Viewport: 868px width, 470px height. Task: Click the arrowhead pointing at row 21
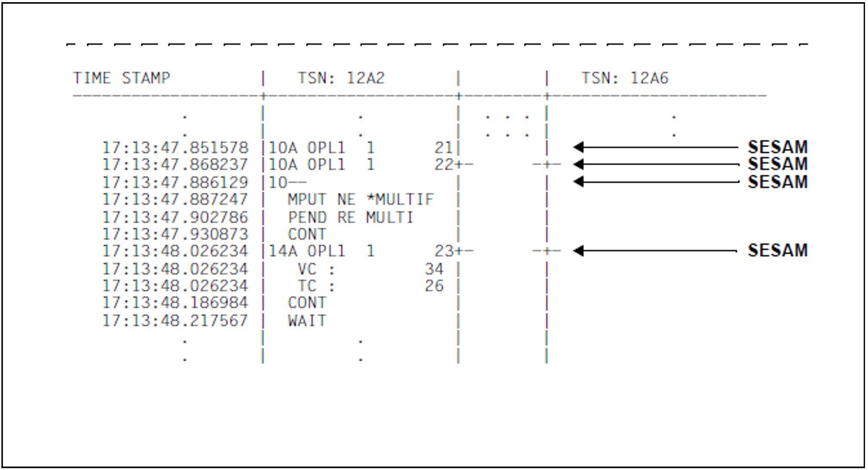pyautogui.click(x=579, y=147)
